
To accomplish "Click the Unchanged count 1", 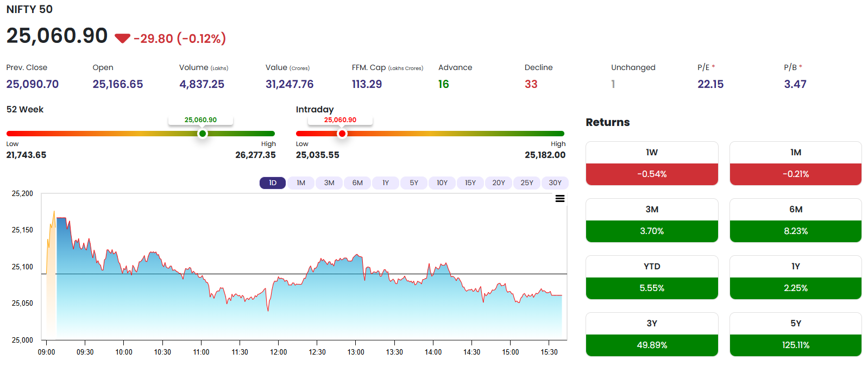I will (x=613, y=84).
